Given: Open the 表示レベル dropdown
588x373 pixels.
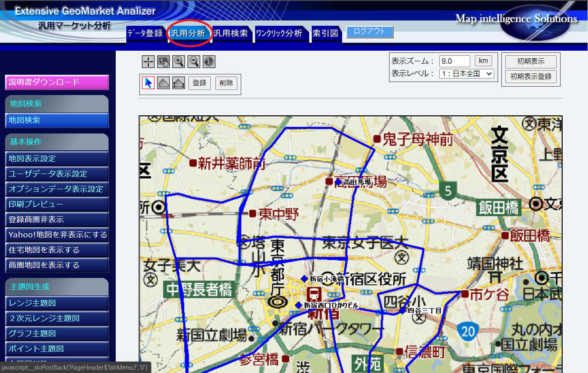Looking at the screenshot, I should pyautogui.click(x=467, y=74).
